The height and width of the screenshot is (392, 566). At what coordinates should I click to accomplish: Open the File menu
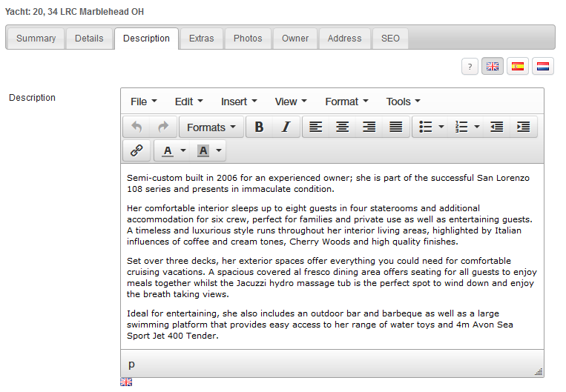144,102
